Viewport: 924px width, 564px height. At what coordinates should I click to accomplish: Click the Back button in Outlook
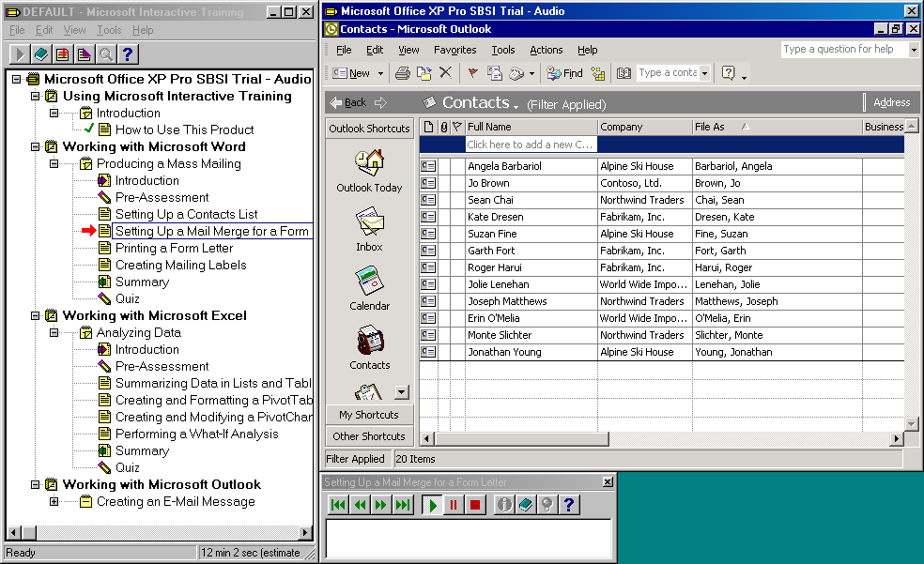[348, 102]
